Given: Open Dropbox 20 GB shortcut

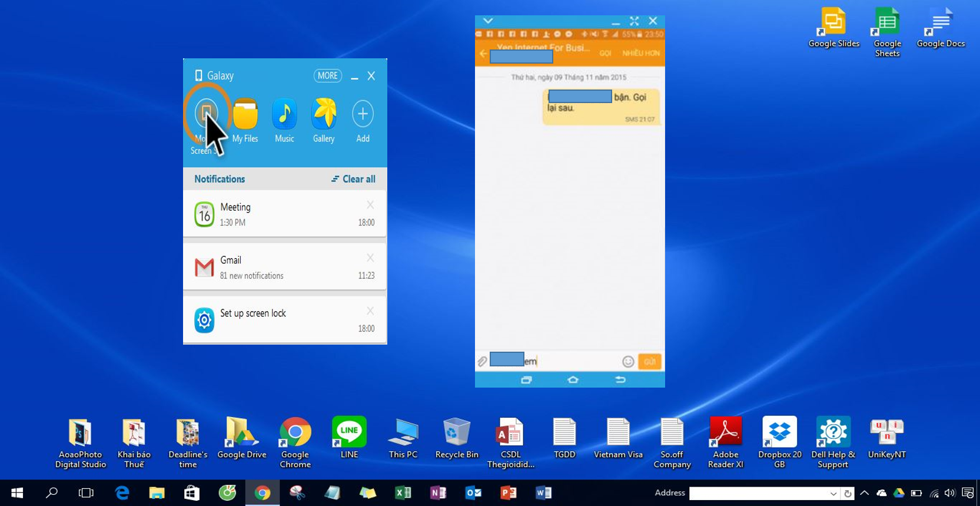Looking at the screenshot, I should point(779,443).
